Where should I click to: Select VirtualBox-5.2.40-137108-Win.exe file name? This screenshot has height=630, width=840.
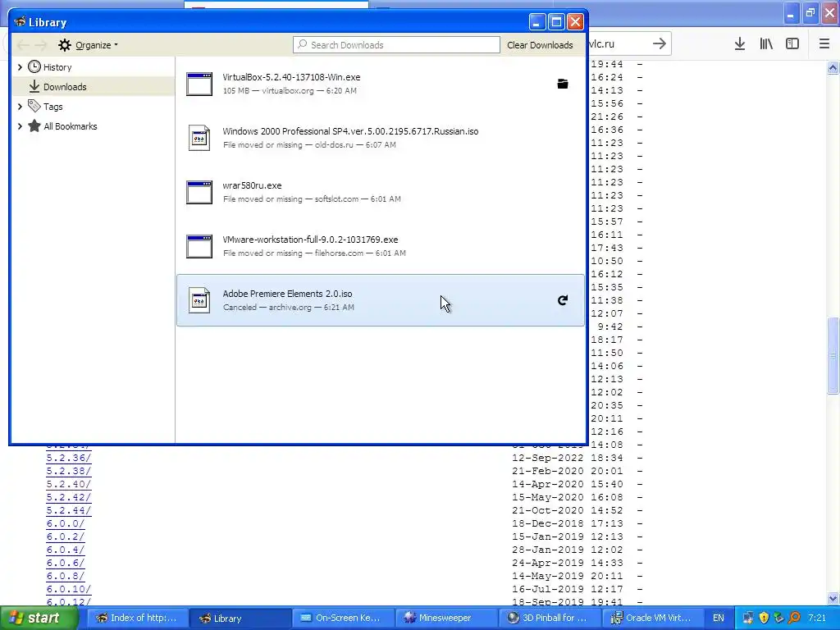(291, 77)
